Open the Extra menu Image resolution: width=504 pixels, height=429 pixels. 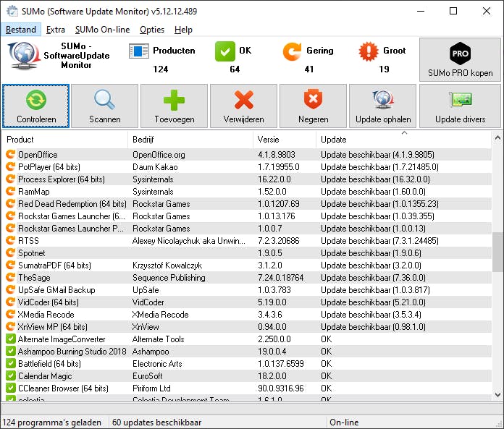pos(56,30)
